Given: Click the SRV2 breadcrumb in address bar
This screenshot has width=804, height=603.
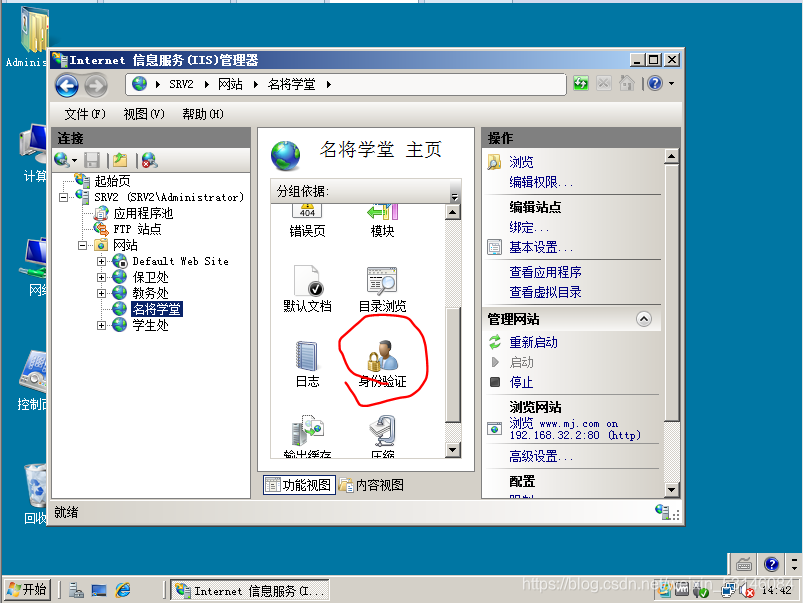Looking at the screenshot, I should (181, 84).
